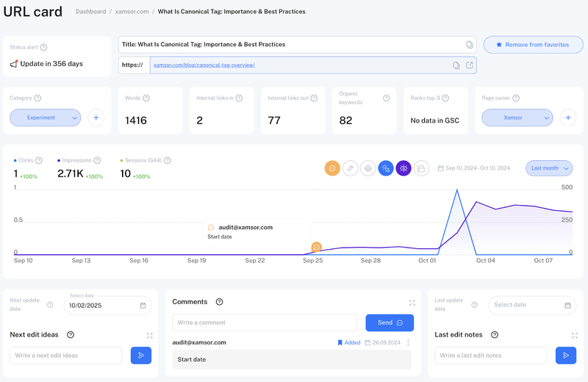Toggle the owner-change chart filter icon
The width and height of the screenshot is (588, 382).
point(368,168)
